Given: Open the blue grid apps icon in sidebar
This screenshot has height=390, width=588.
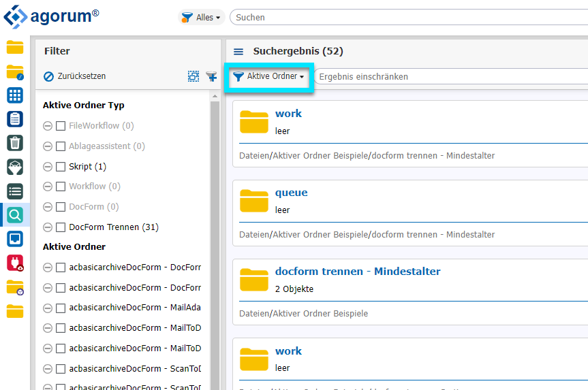Looking at the screenshot, I should [15, 95].
